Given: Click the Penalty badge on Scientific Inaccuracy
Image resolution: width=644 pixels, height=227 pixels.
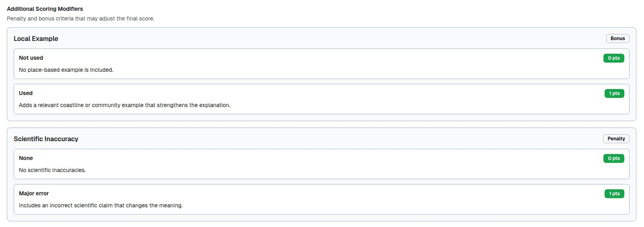Looking at the screenshot, I should (x=616, y=139).
